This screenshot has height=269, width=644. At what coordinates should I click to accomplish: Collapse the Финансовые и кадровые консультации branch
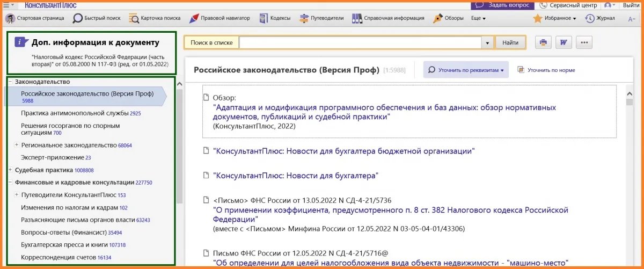coord(10,183)
